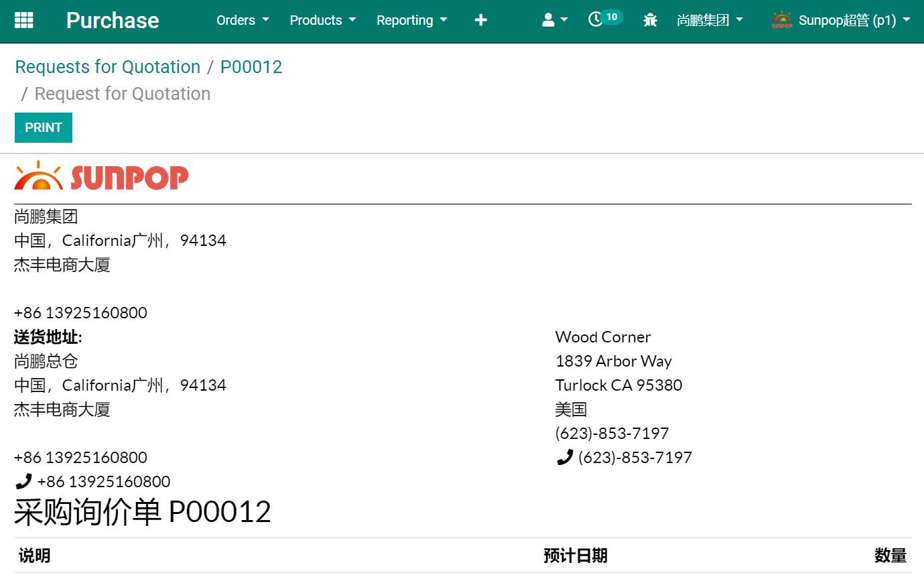Open activities clock icon with badge 10
This screenshot has width=924, height=577.
tap(604, 19)
